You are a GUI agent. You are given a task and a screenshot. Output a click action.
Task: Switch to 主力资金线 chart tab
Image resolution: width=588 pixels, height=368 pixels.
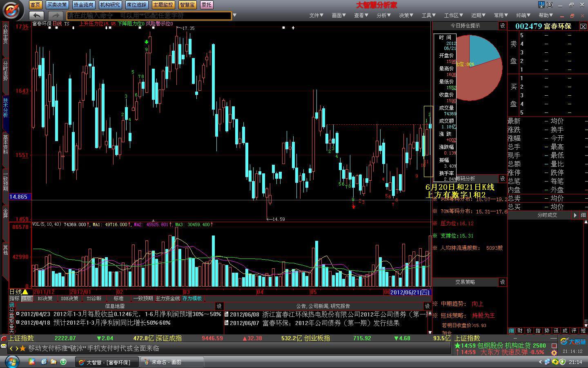(167, 298)
